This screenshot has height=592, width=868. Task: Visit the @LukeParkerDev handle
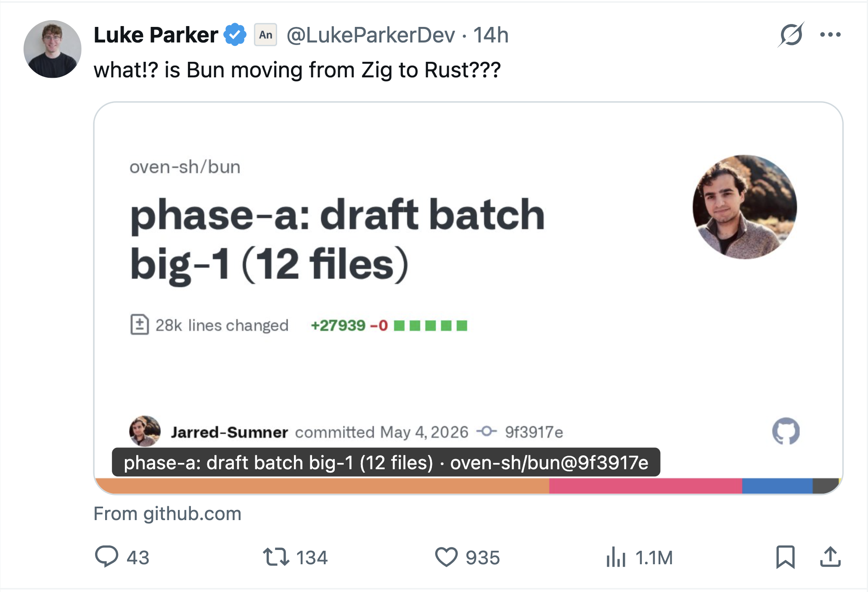(x=370, y=35)
